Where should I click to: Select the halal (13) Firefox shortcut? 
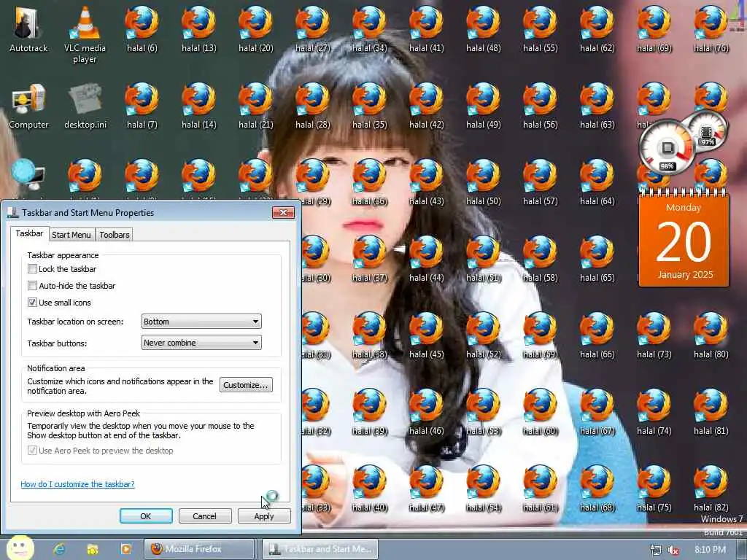(198, 28)
